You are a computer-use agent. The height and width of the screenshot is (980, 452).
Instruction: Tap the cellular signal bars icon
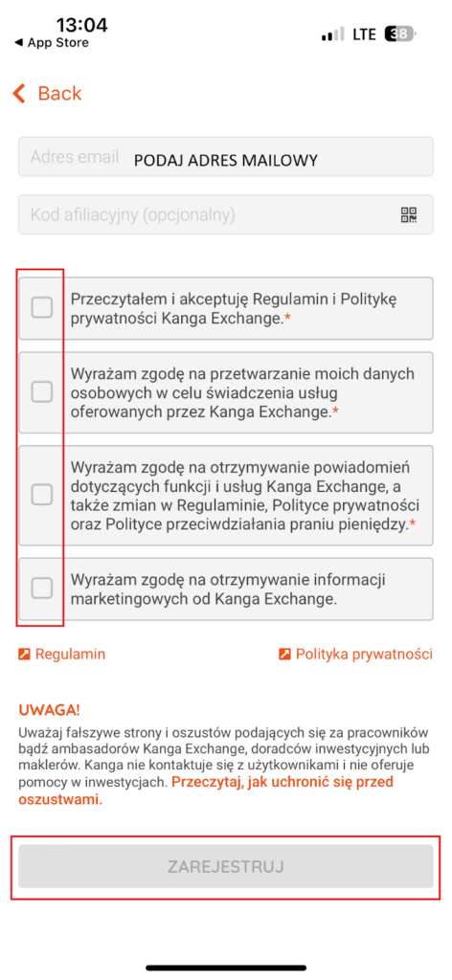333,34
